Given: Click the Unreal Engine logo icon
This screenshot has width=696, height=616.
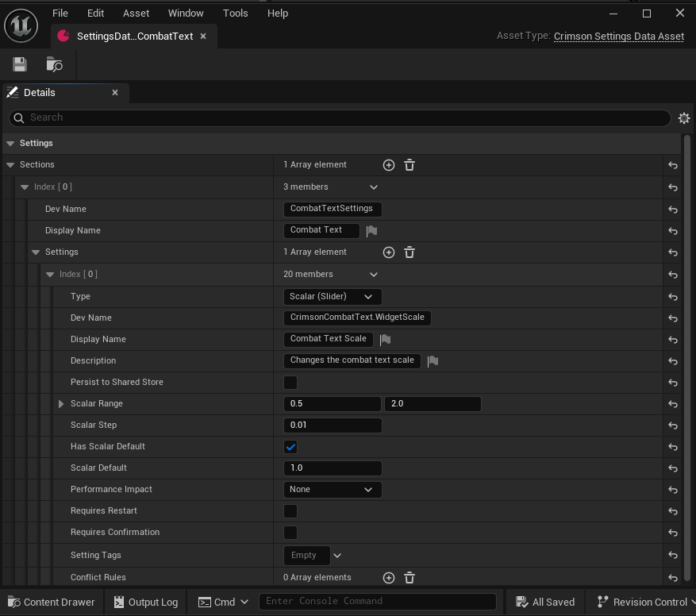Looking at the screenshot, I should 21,25.
